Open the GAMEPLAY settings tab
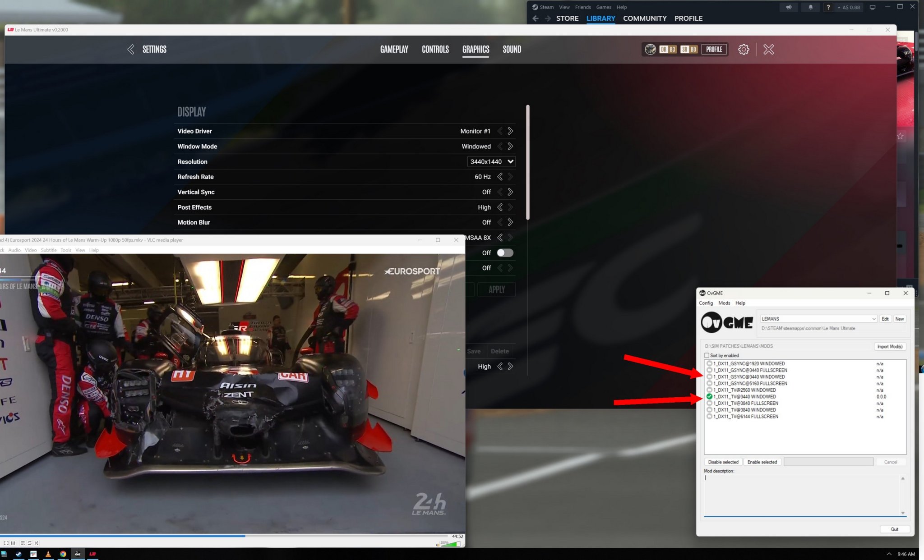 tap(394, 49)
